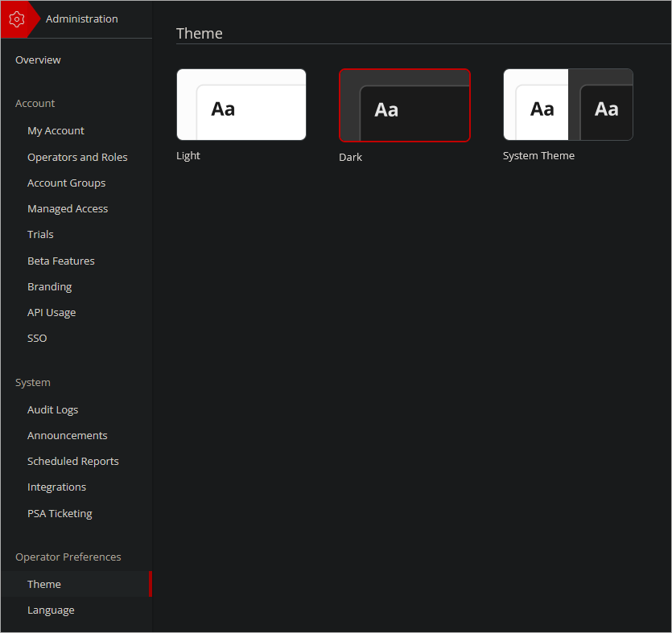Image resolution: width=672 pixels, height=633 pixels.
Task: Open Beta Features
Action: coord(60,261)
